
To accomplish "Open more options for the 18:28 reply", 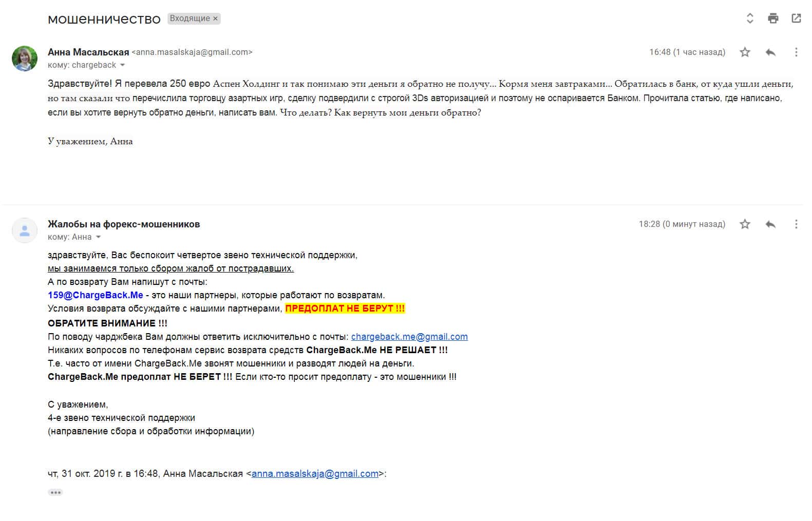I will (796, 224).
